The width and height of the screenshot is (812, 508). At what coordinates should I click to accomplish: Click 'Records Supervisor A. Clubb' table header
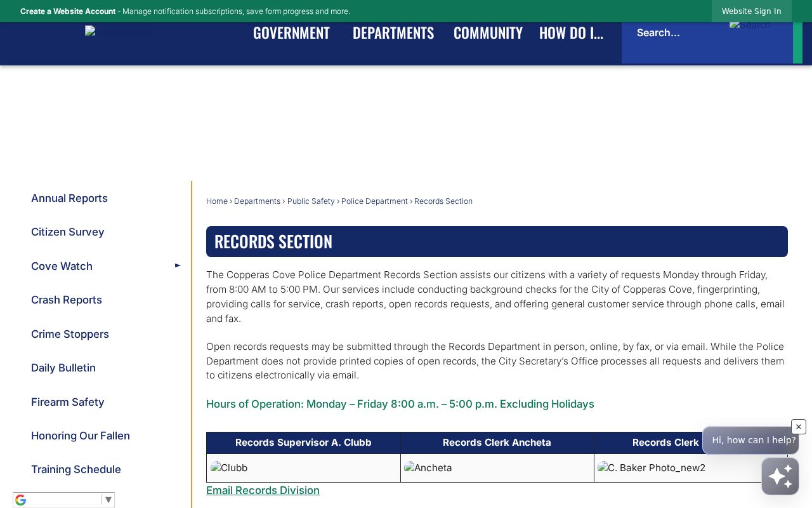tap(303, 443)
